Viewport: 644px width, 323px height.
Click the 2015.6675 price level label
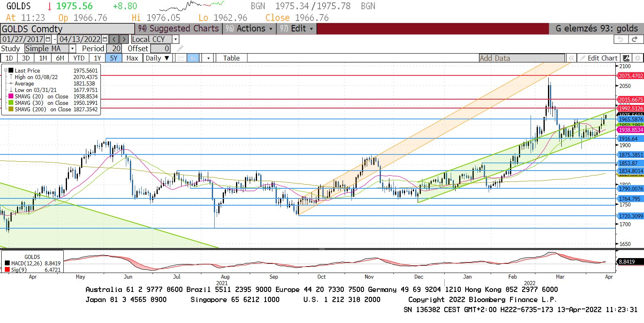631,100
